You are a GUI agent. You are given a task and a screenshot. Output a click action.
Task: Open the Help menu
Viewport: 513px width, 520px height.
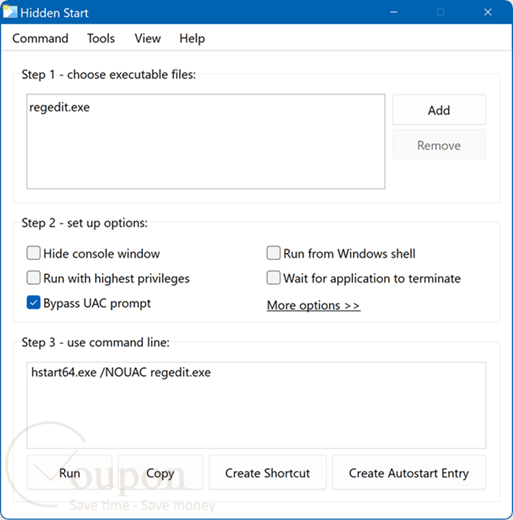pos(192,38)
